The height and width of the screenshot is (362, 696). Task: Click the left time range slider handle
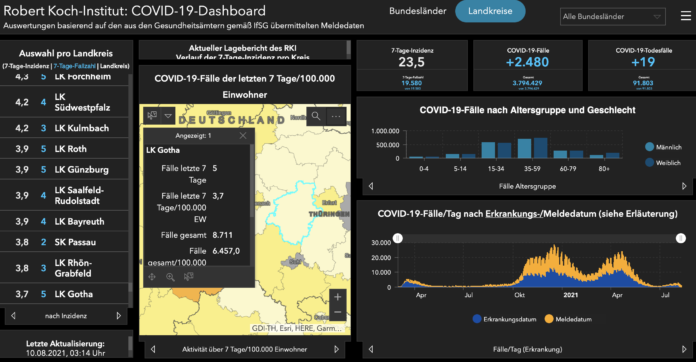(x=398, y=238)
